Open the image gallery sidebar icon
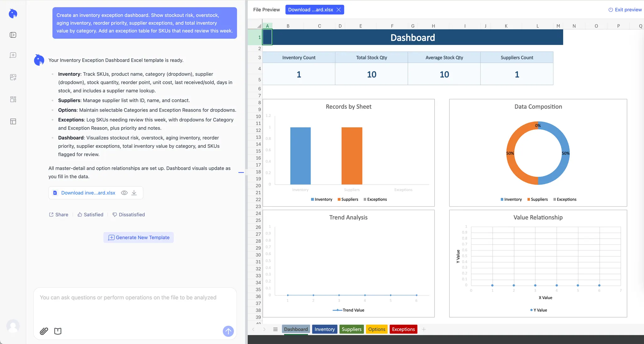The height and width of the screenshot is (344, 644). pyautogui.click(x=13, y=77)
